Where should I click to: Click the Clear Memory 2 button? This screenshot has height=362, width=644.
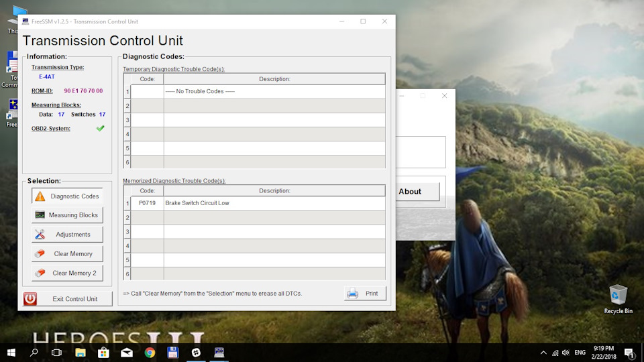[x=67, y=273]
